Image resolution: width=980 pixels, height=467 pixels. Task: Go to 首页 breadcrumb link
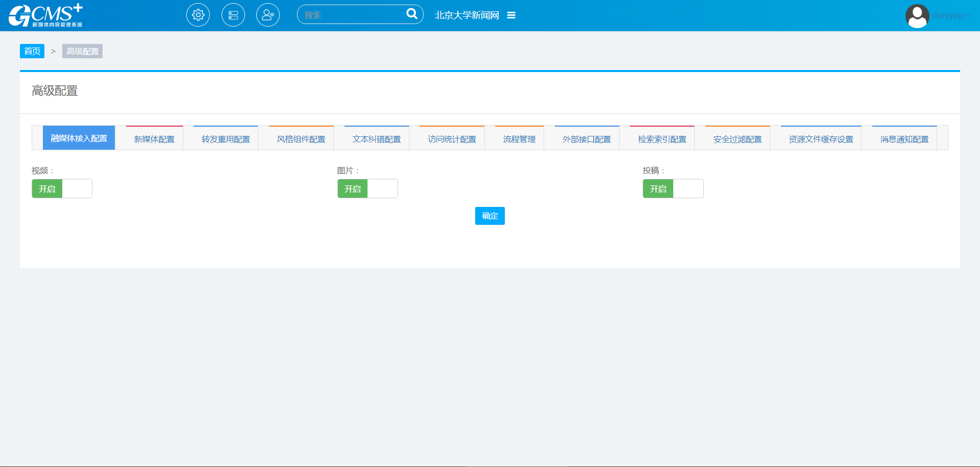click(x=32, y=51)
